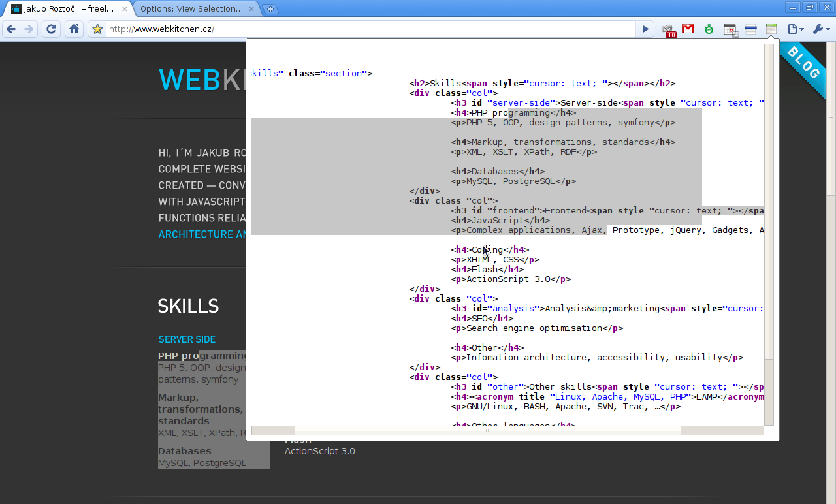
Task: Click the green stopwatch extension icon
Action: tap(709, 29)
